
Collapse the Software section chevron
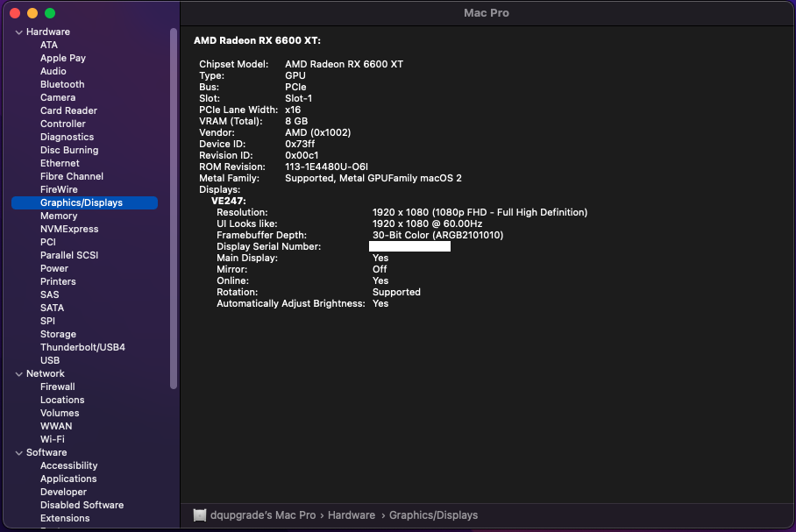pos(18,453)
